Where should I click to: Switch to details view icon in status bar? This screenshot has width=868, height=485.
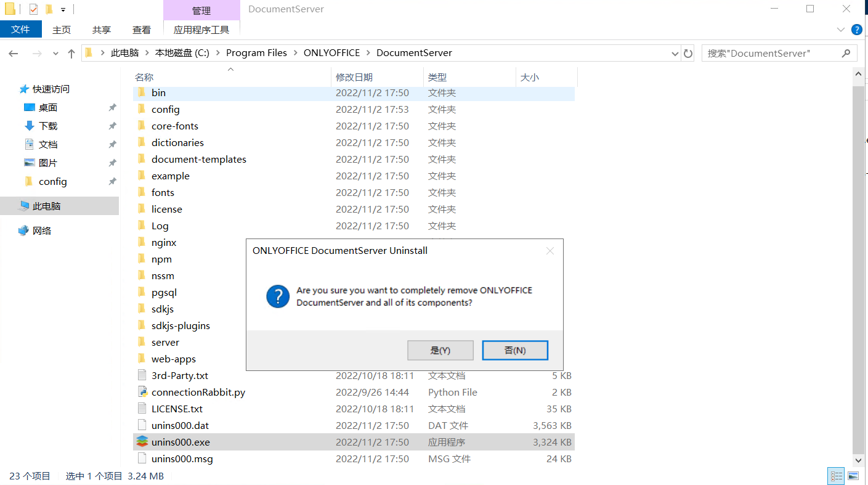click(x=837, y=476)
